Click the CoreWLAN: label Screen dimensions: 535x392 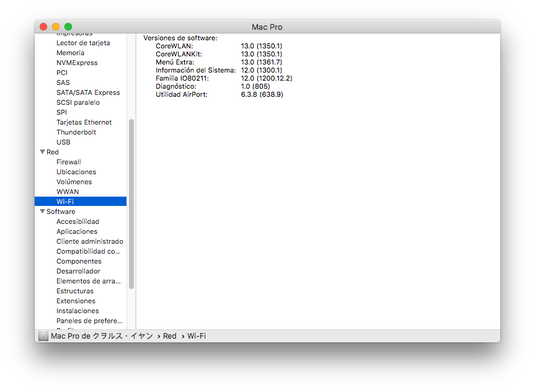click(174, 46)
